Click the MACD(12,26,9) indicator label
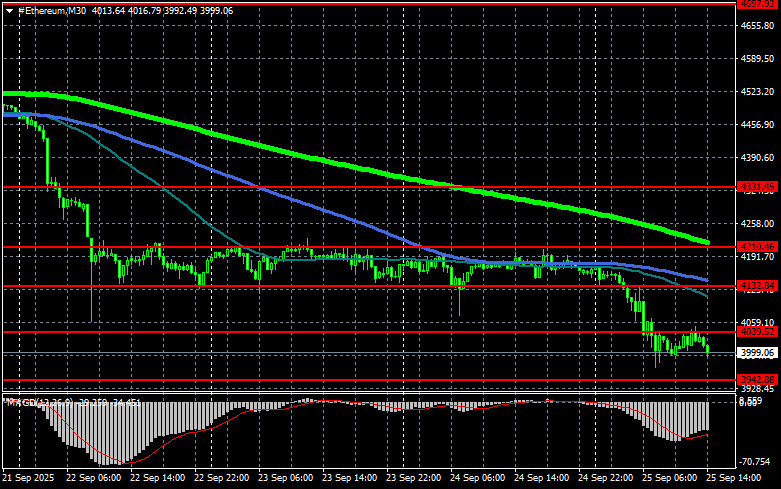 point(40,402)
